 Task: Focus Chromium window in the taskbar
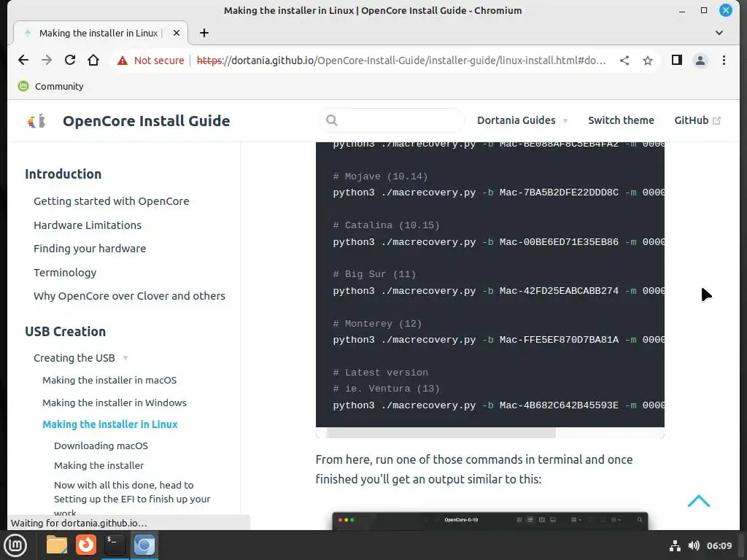point(144,545)
